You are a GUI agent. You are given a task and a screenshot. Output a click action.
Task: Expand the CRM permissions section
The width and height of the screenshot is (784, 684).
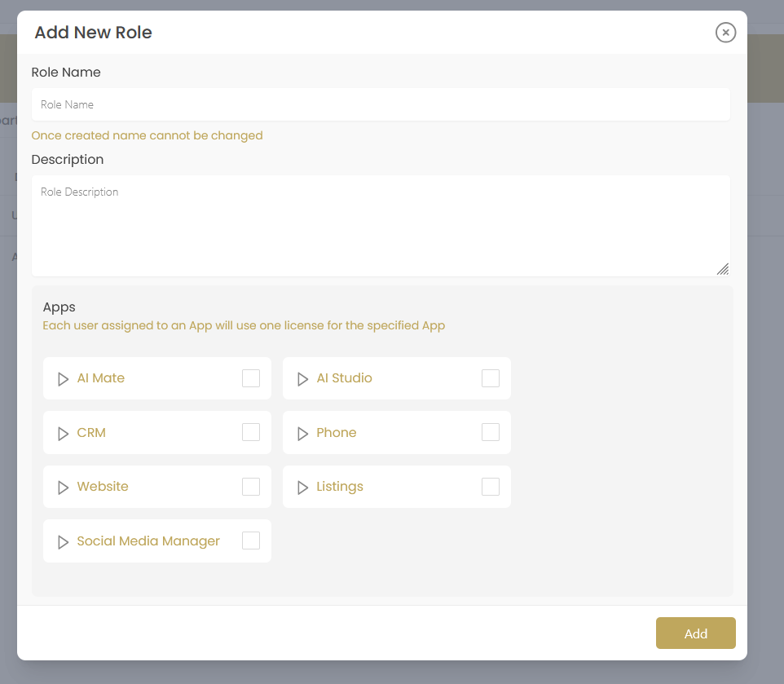[x=63, y=432]
